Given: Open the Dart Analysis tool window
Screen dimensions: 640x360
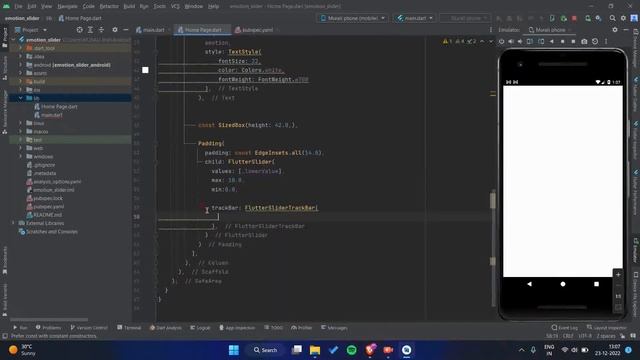Looking at the screenshot, I should pyautogui.click(x=165, y=328).
